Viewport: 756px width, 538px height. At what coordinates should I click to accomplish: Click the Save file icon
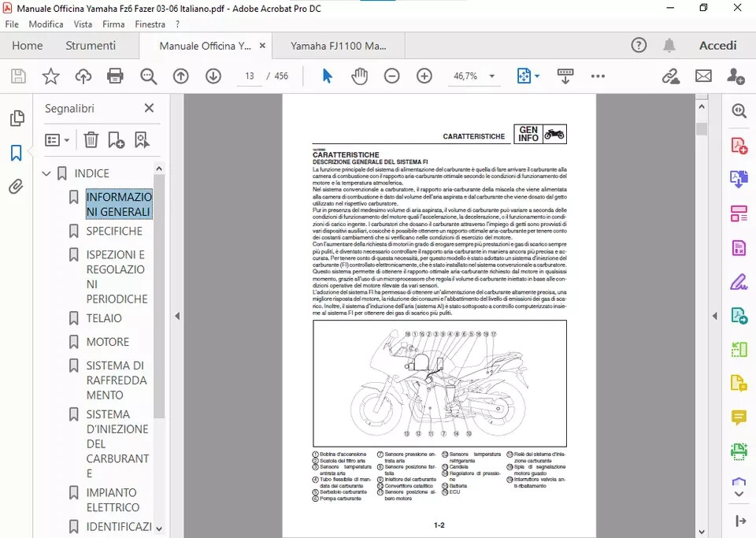click(x=18, y=76)
